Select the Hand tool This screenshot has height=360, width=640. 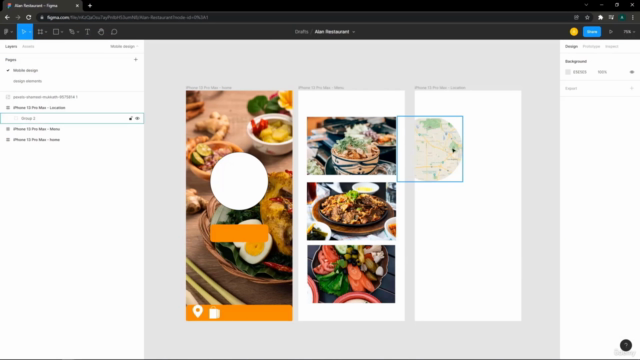coord(101,31)
